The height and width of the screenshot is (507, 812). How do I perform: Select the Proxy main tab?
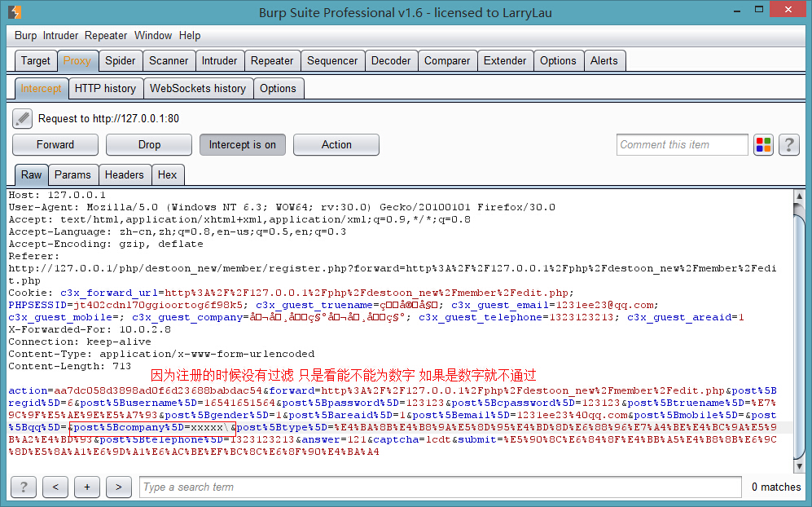[x=77, y=60]
